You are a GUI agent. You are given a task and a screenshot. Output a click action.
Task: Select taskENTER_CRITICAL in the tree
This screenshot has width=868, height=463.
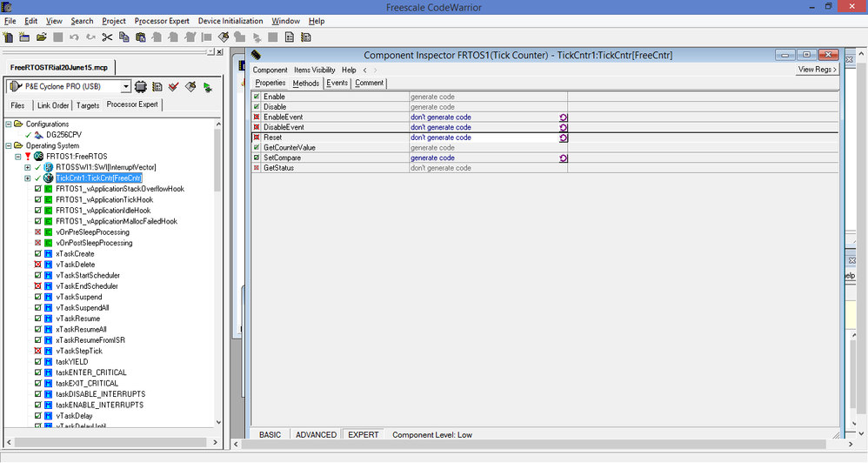pyautogui.click(x=90, y=372)
